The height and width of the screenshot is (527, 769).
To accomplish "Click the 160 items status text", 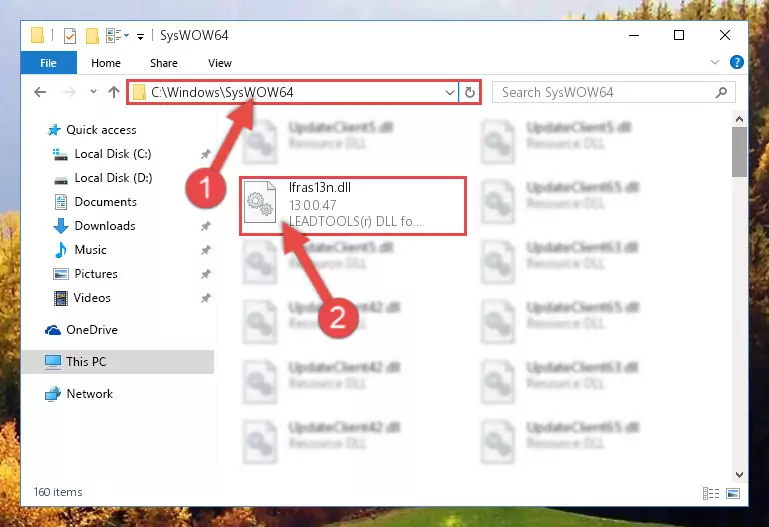I will click(58, 492).
